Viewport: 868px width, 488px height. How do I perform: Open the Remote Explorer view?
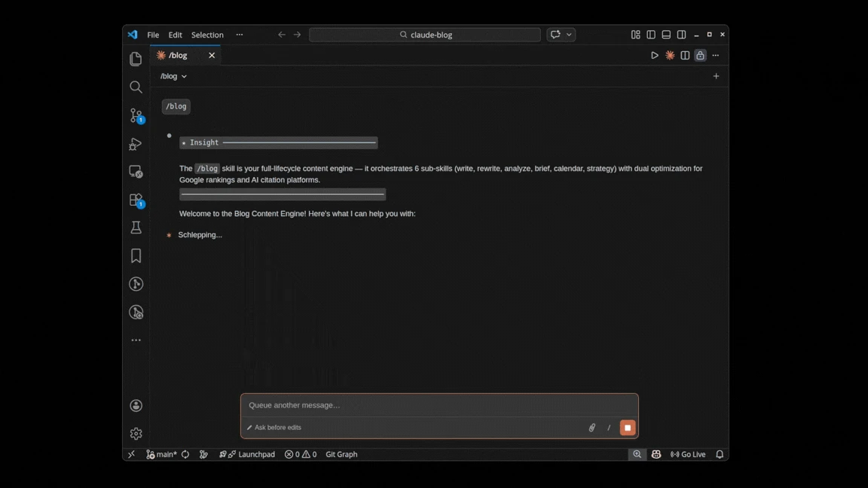click(x=136, y=172)
